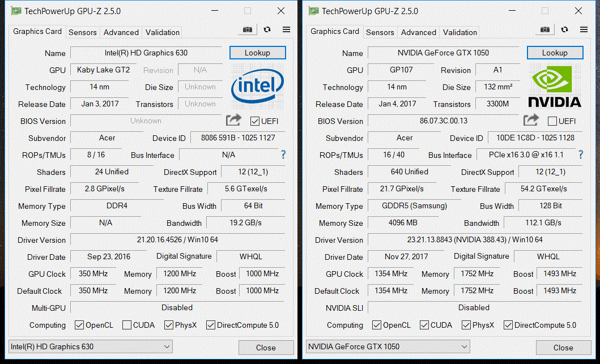Click the BIOS save icon in NVIDIA window

coord(531,120)
